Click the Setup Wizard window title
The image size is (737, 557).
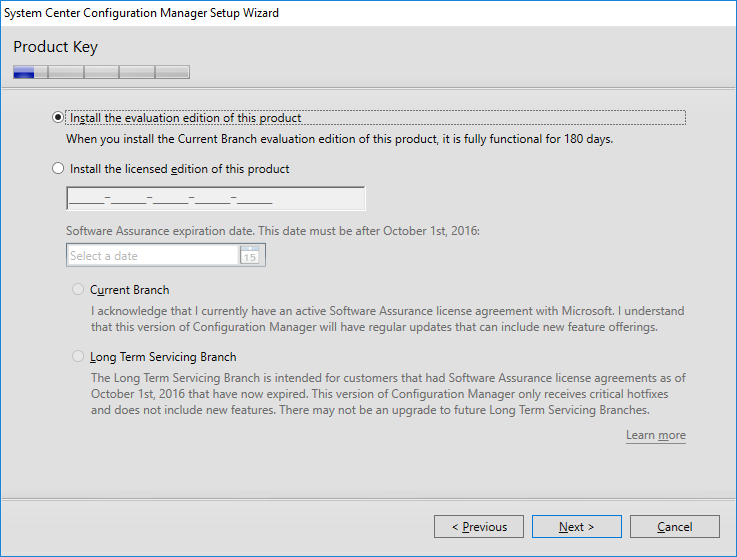click(141, 13)
